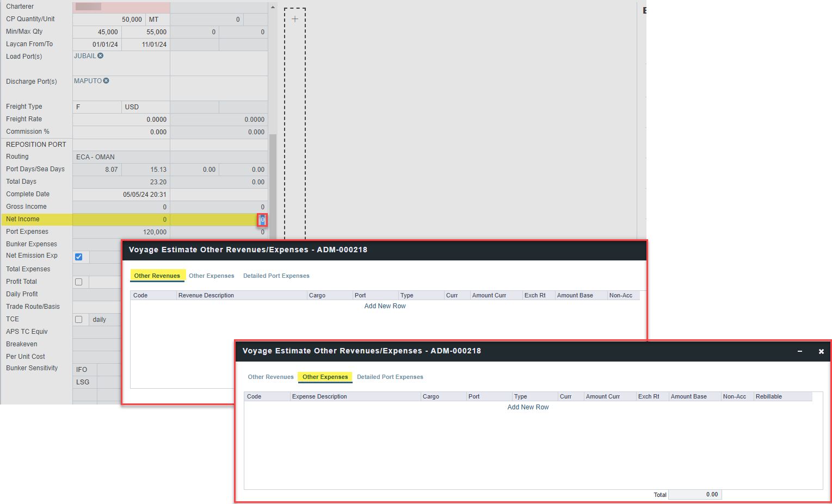Click the scrollbar up arrow in the estimate panel
This screenshot has width=832, height=504.
(x=273, y=8)
